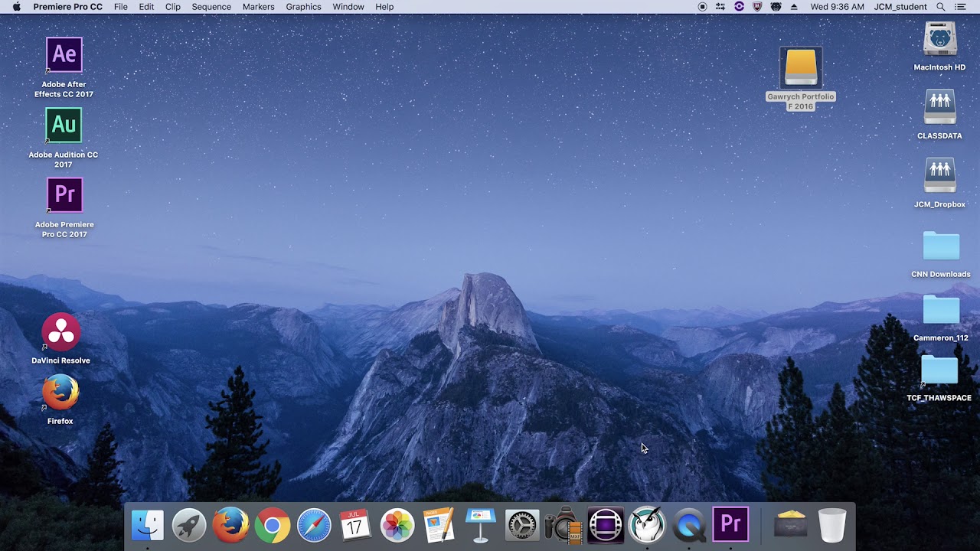
Task: Select the DaVinci Resolve desktop shortcut
Action: 61,332
